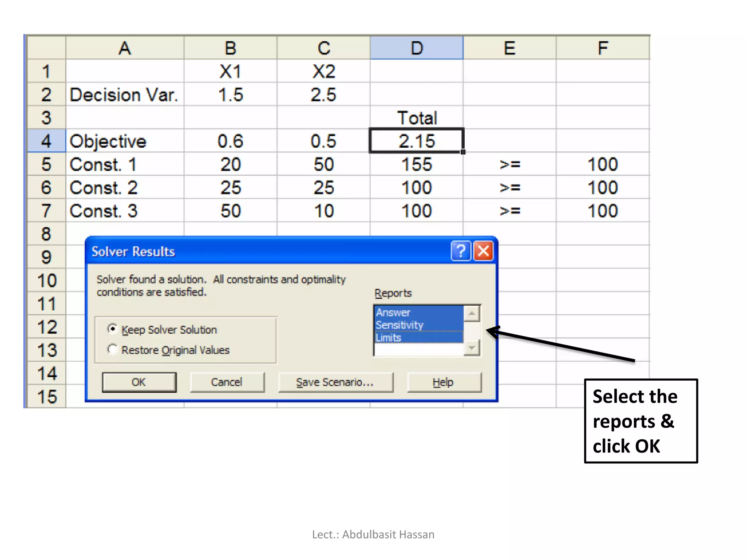Select column A header

[x=125, y=48]
